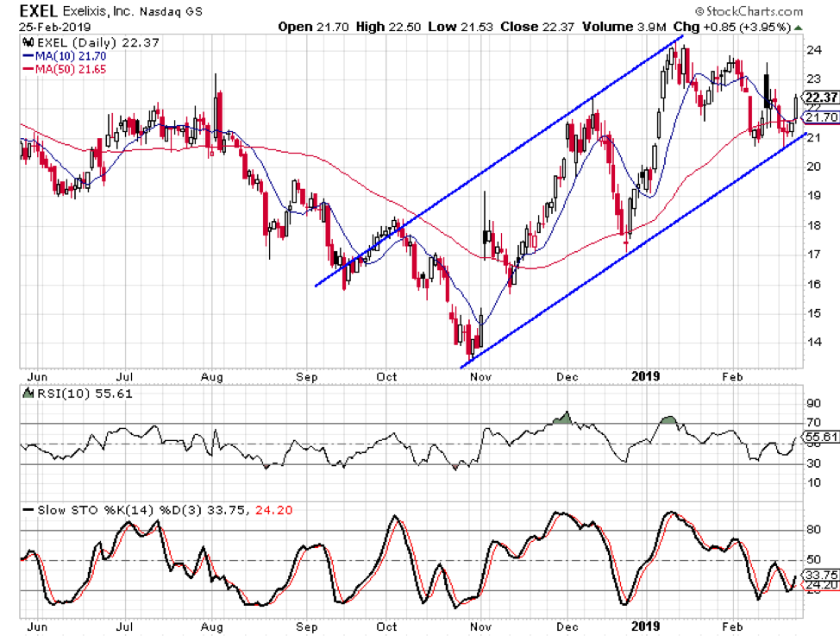Viewport: 840px width, 636px height.
Task: Click the 22.37 last price tag
Action: coord(821,97)
